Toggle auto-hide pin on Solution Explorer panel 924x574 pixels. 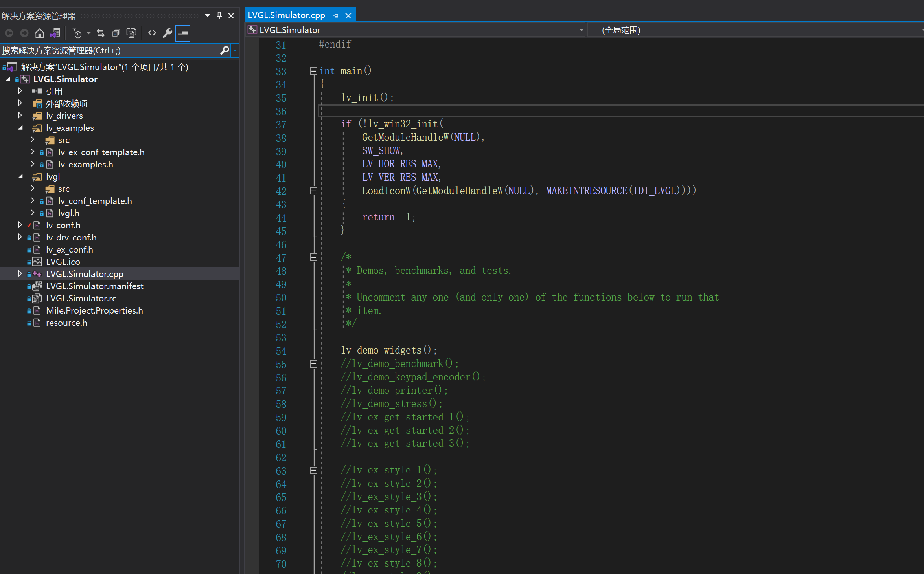[219, 15]
